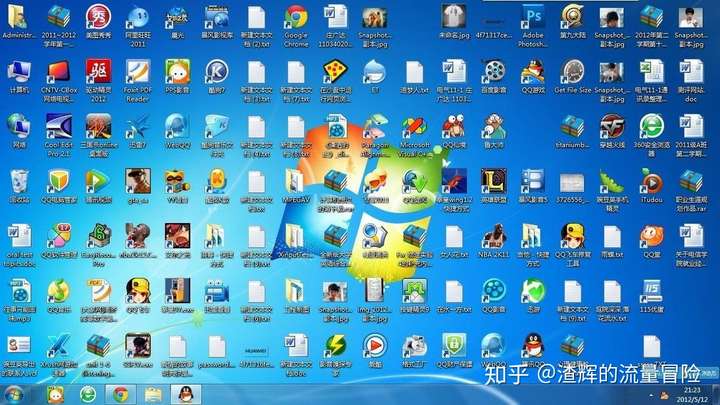The width and height of the screenshot is (720, 405).
Task: Open the Windows Start button
Action: [x=14, y=395]
